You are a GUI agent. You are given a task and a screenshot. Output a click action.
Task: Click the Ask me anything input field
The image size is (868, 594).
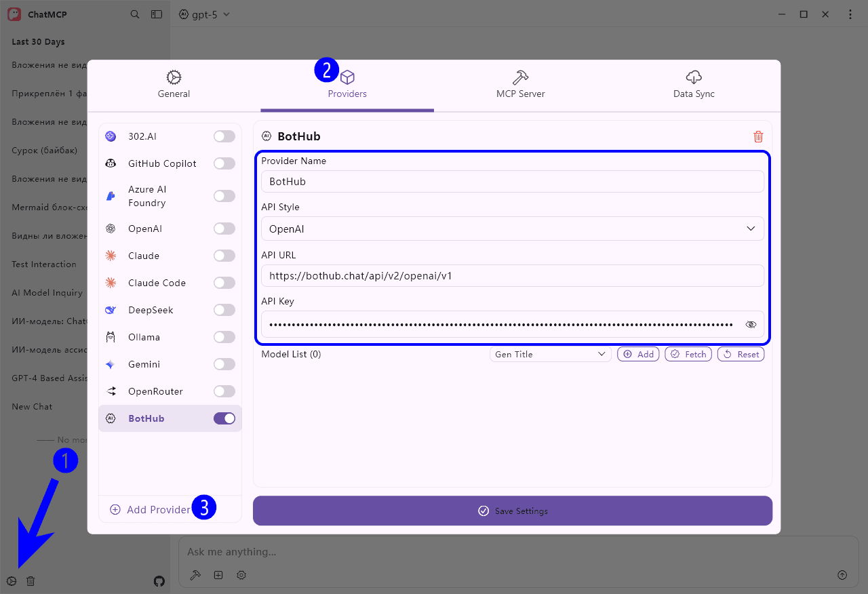point(475,551)
